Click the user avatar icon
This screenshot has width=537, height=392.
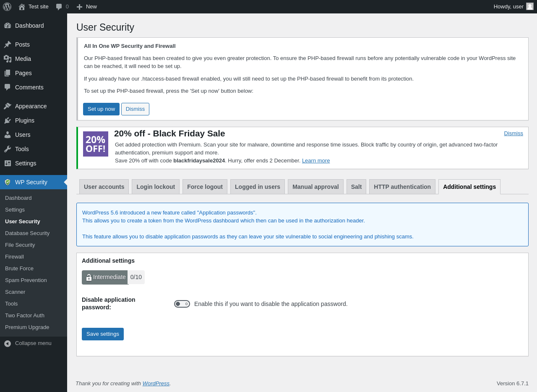530,6
